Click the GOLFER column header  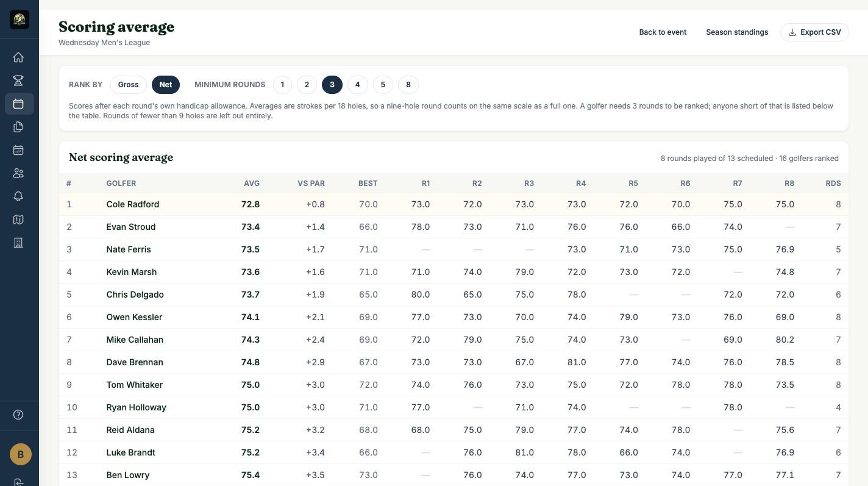[121, 184]
